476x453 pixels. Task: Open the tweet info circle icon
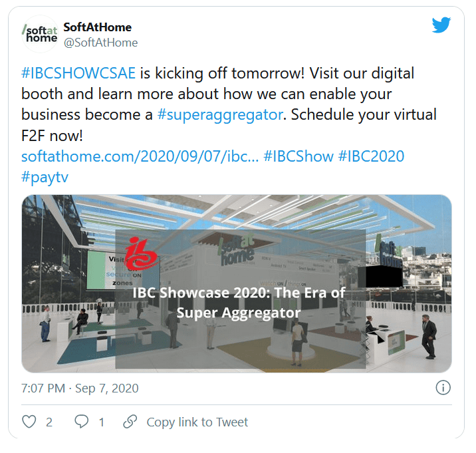(443, 388)
